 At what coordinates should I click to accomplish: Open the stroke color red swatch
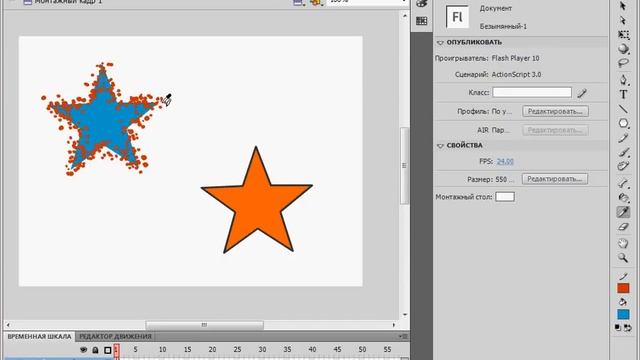[623, 289]
